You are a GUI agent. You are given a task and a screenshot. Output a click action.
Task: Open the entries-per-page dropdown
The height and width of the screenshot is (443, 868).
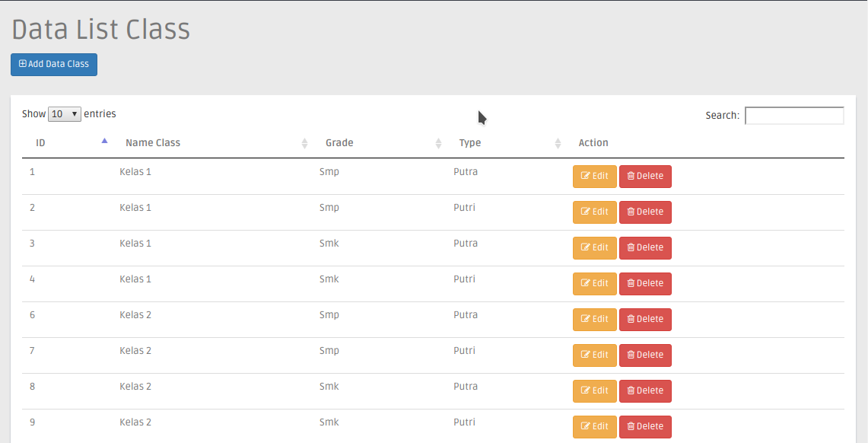click(64, 113)
